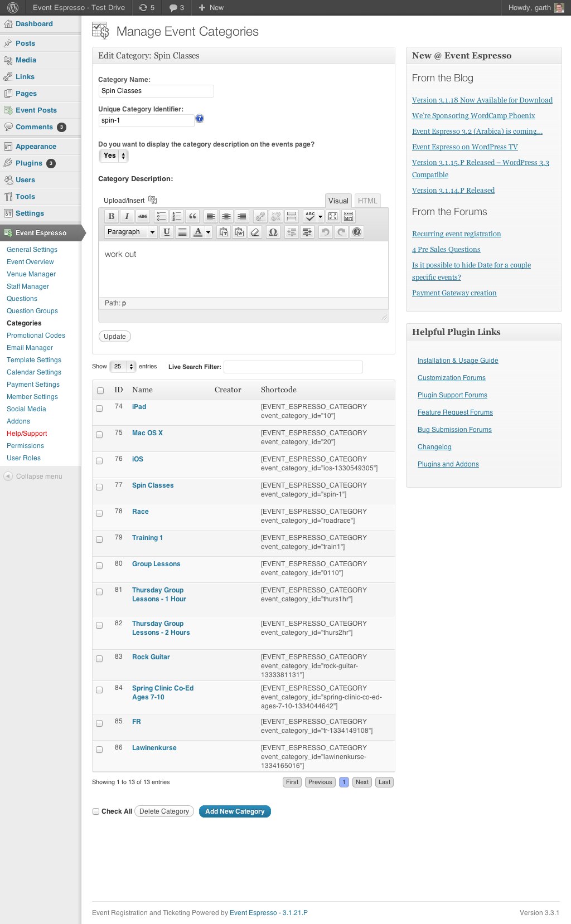
Task: Click the Add Media icon beside Upload/Insert
Action: click(x=153, y=200)
